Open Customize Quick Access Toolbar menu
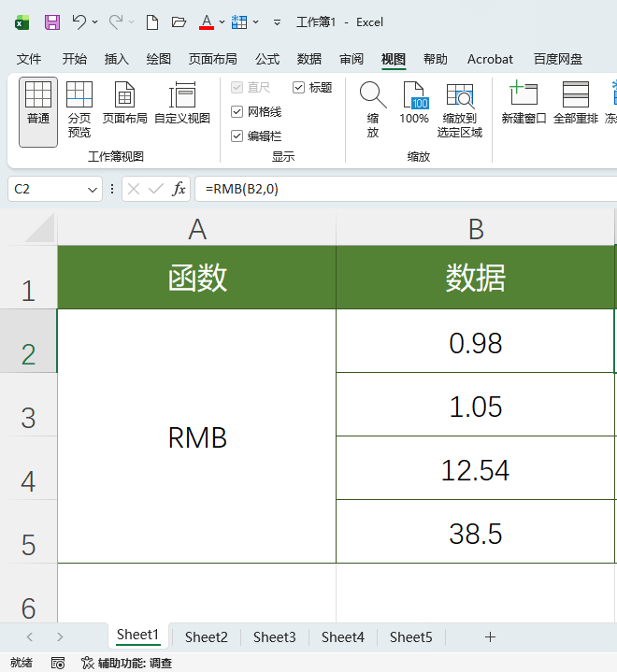 click(277, 22)
